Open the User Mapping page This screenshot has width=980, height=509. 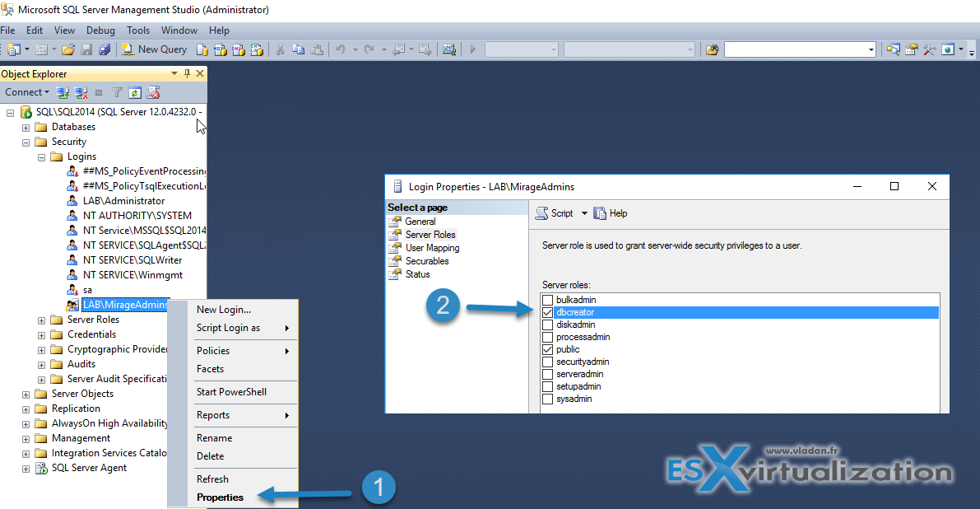[432, 248]
